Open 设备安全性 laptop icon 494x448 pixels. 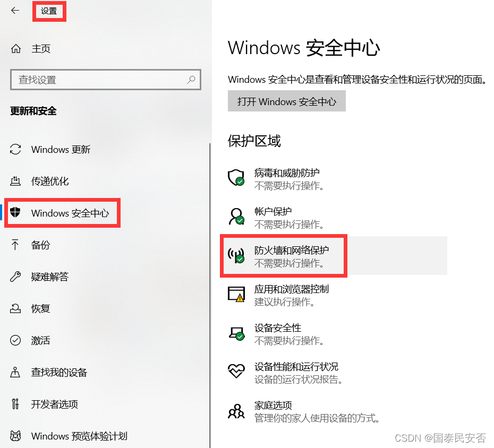point(236,333)
